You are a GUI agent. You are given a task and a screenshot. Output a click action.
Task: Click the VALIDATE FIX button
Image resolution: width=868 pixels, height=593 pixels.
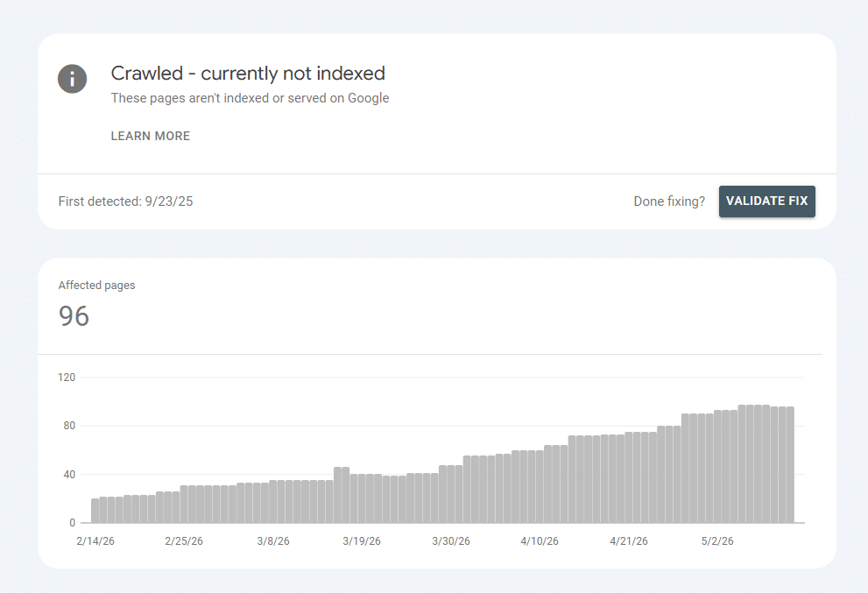pos(766,201)
